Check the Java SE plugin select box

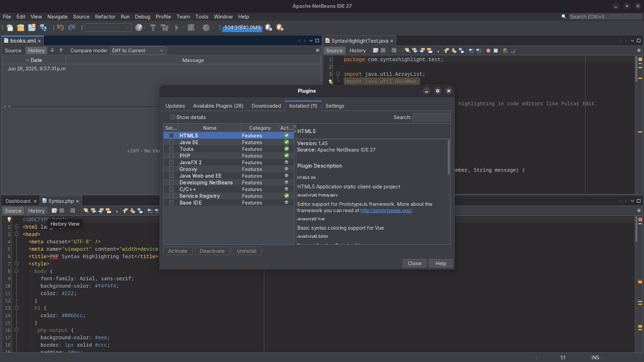[172, 142]
